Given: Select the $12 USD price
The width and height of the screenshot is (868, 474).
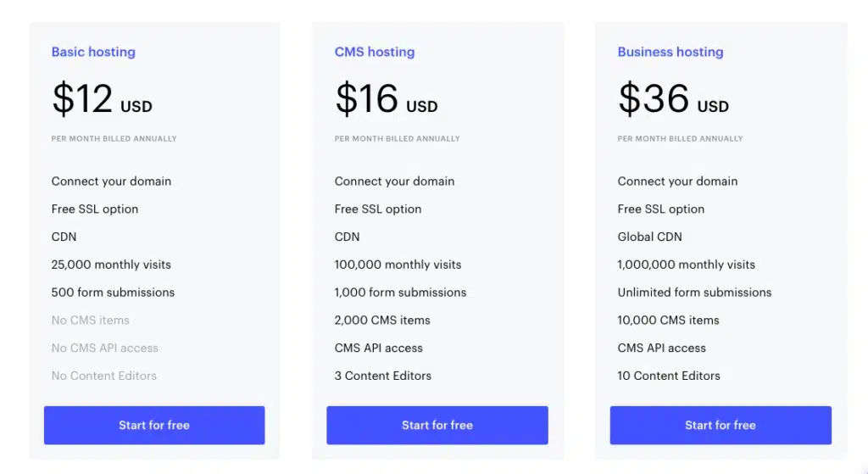Looking at the screenshot, I should pos(102,99).
